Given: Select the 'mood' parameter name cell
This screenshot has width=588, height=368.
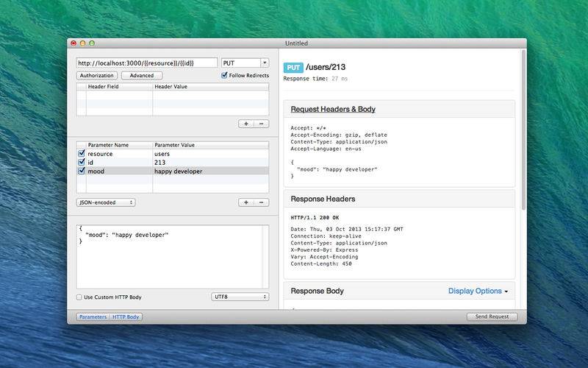Looking at the screenshot, I should tap(119, 171).
